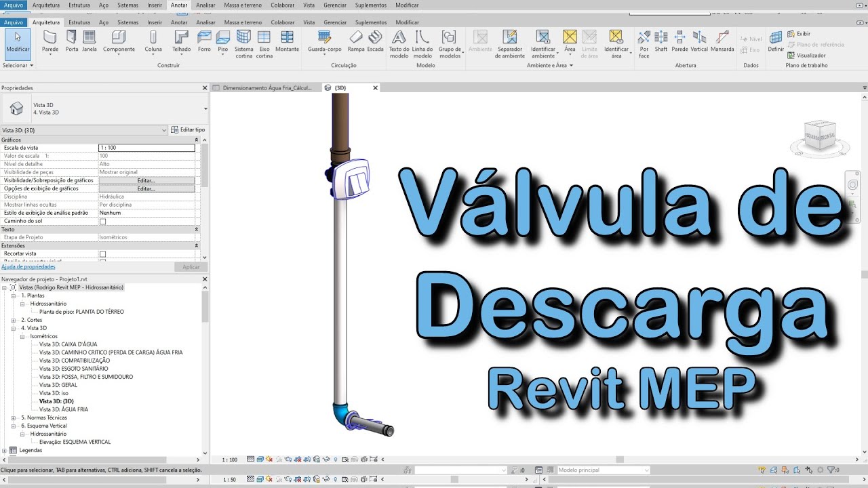The width and height of the screenshot is (868, 488).
Task: Enable the Recortar vista checkbox
Action: [103, 254]
